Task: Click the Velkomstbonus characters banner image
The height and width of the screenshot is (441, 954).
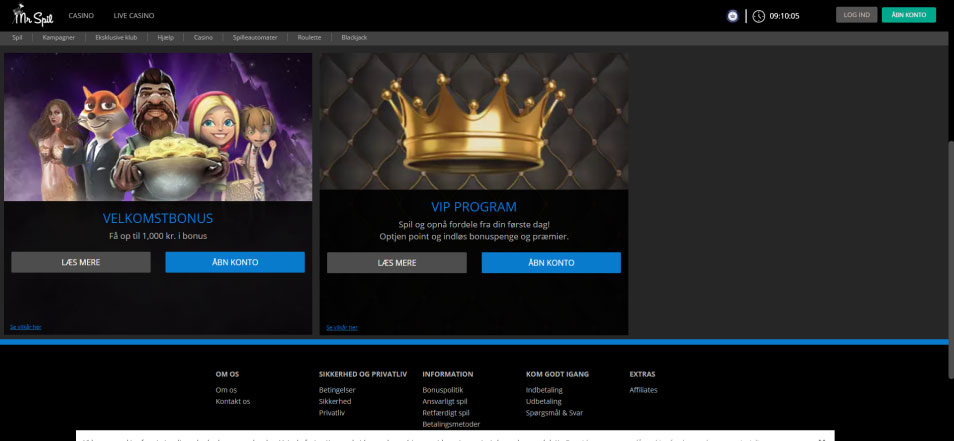Action: click(158, 127)
